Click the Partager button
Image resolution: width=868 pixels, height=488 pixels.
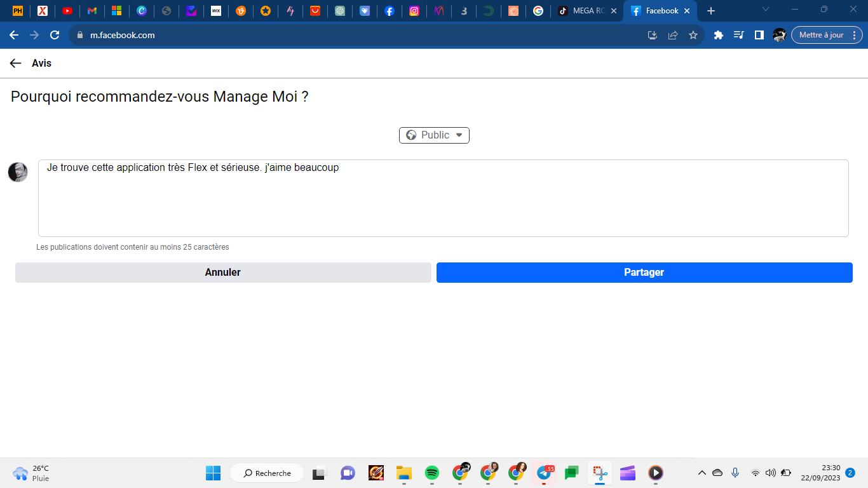(x=644, y=273)
